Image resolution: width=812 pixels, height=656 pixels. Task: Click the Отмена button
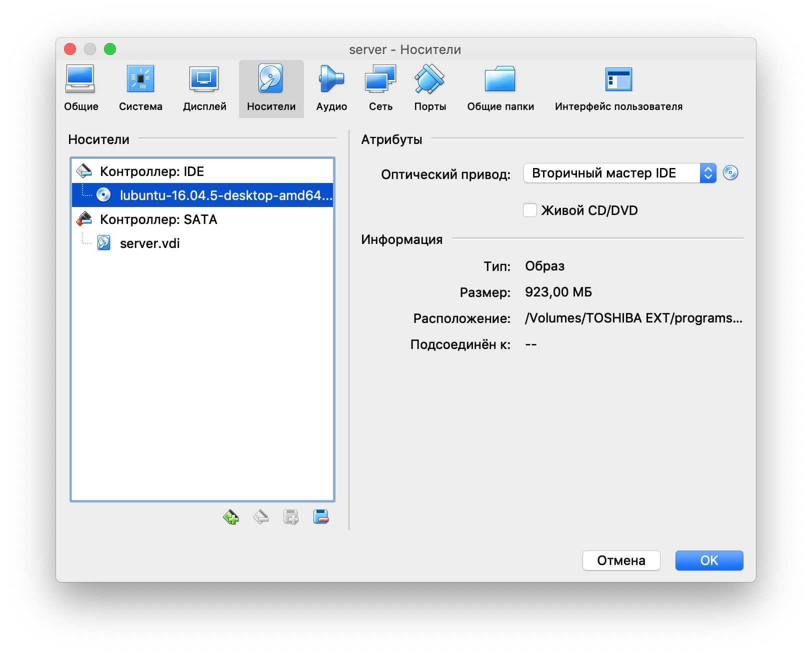[x=621, y=560]
